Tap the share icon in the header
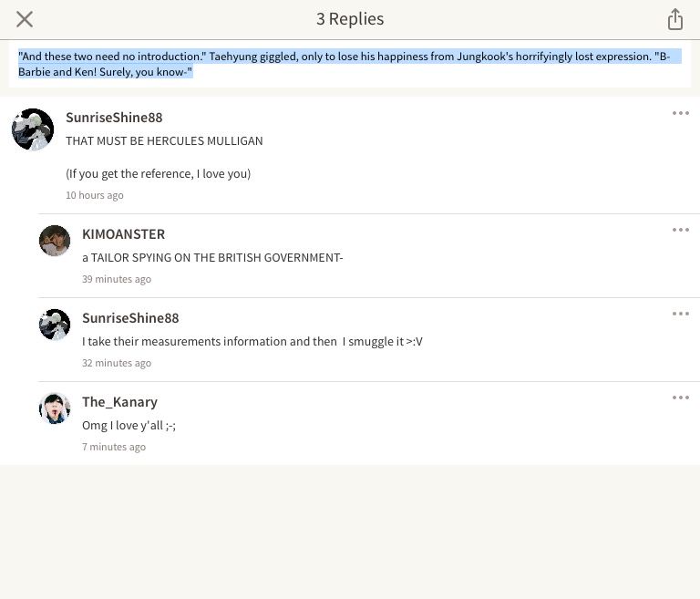 click(675, 19)
